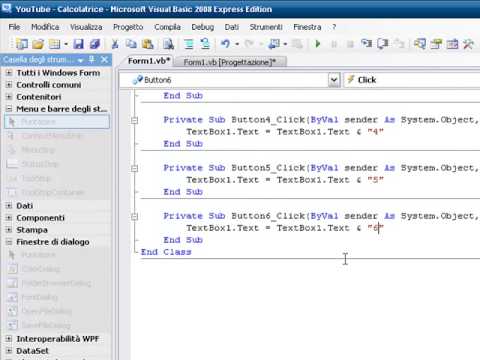The image size is (480, 360).
Task: Collapse the Button5_Click sub outline box
Action: 134,168
